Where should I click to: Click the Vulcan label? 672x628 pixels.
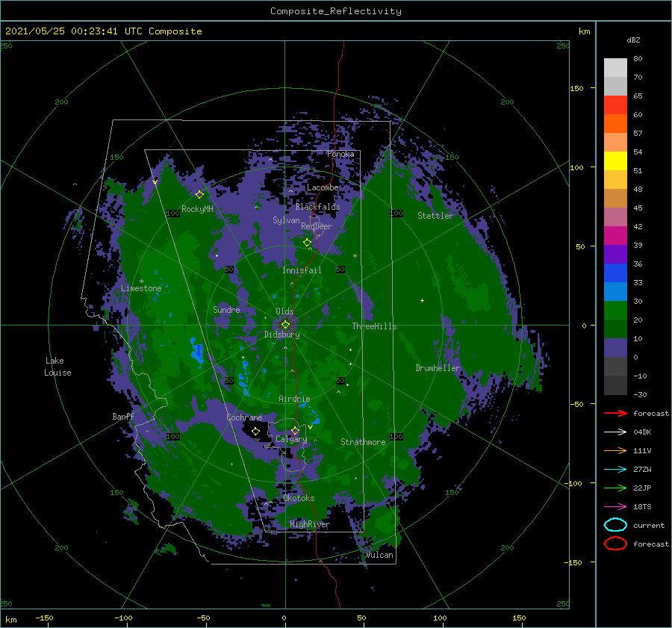pyautogui.click(x=379, y=555)
